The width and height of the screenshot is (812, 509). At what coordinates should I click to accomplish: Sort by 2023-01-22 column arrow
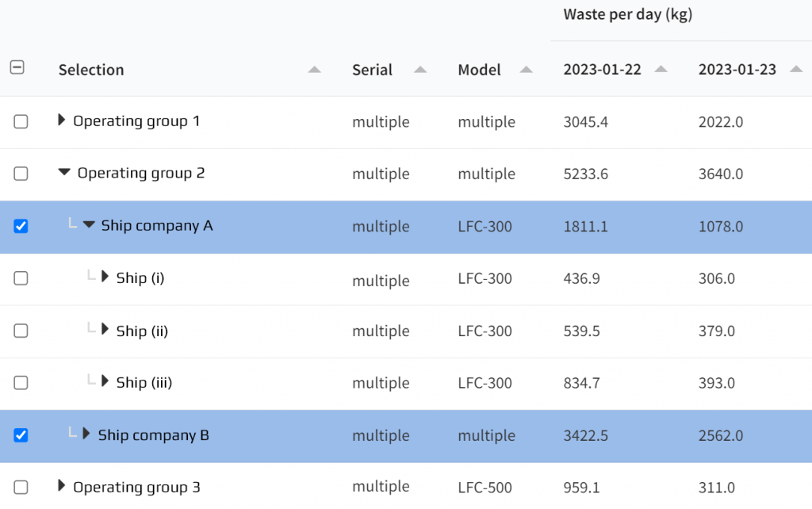point(661,70)
